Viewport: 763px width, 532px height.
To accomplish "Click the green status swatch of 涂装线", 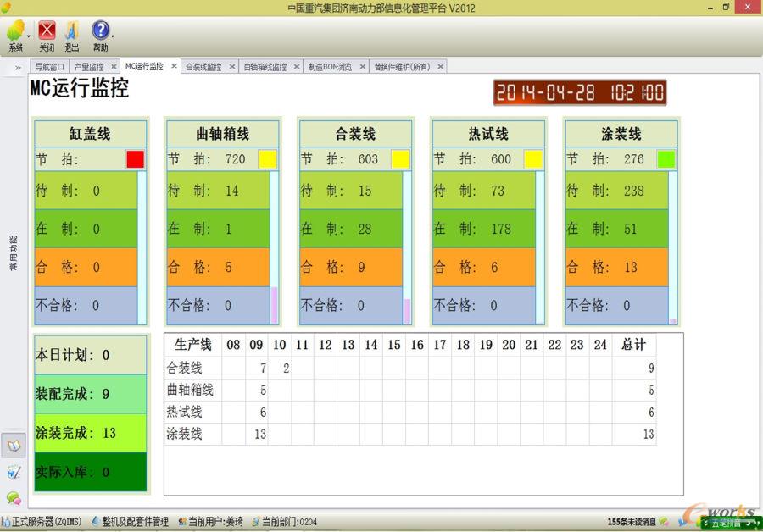I will 666,159.
